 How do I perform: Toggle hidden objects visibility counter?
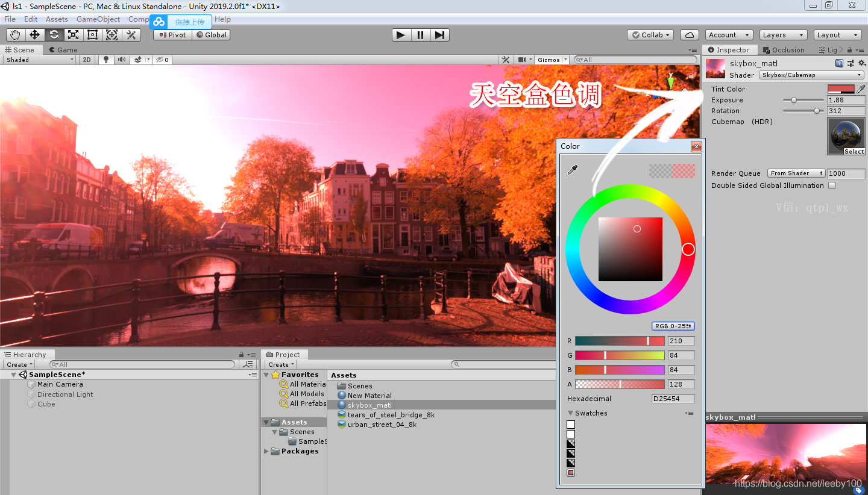coord(162,60)
